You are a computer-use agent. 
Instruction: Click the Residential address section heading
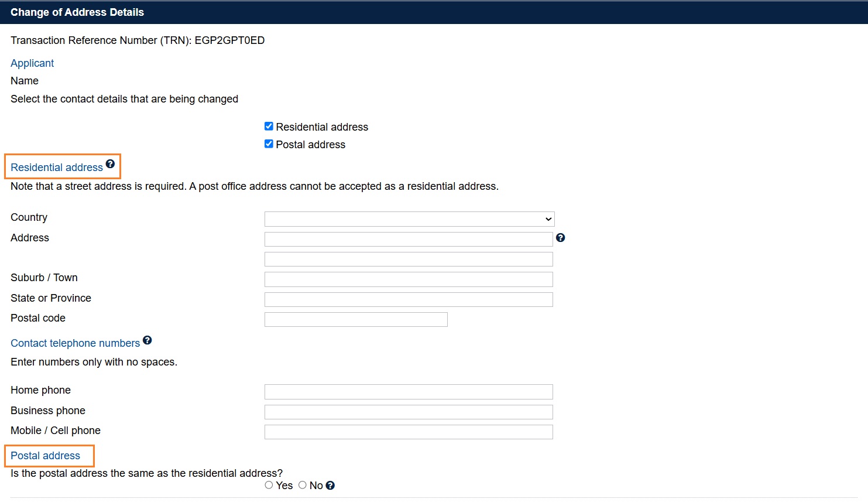pyautogui.click(x=57, y=168)
